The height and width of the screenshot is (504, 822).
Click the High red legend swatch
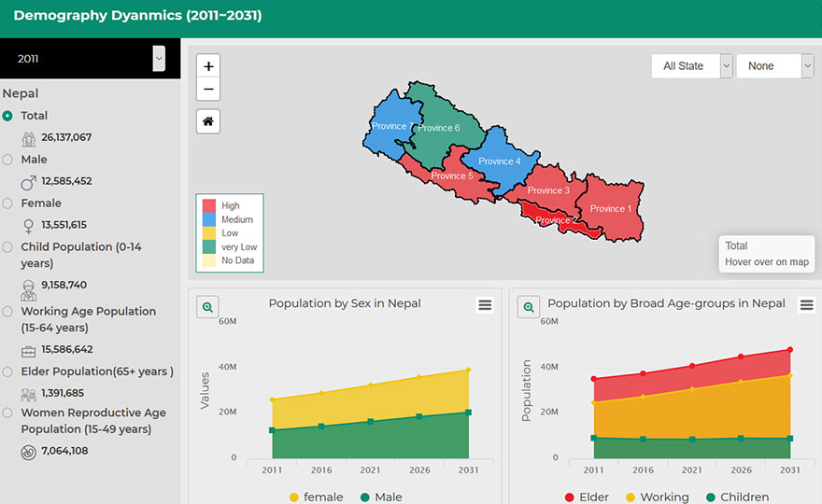(x=209, y=205)
